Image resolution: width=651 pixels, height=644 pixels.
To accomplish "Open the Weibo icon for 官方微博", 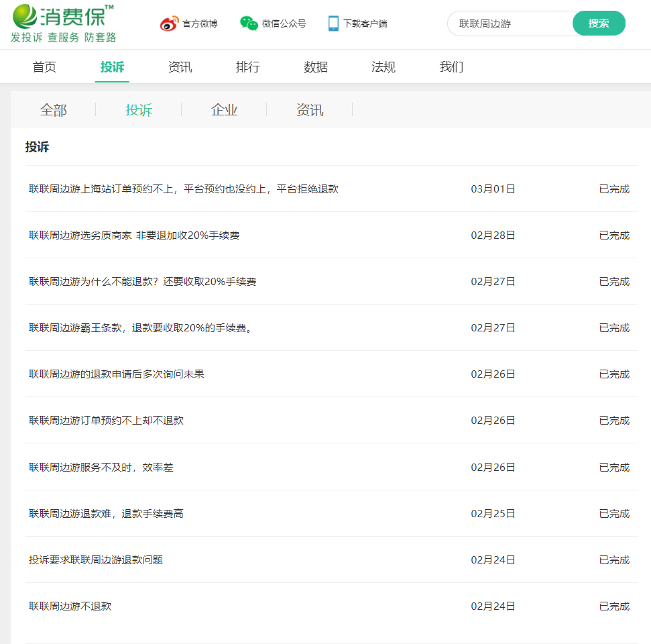I will 170,23.
